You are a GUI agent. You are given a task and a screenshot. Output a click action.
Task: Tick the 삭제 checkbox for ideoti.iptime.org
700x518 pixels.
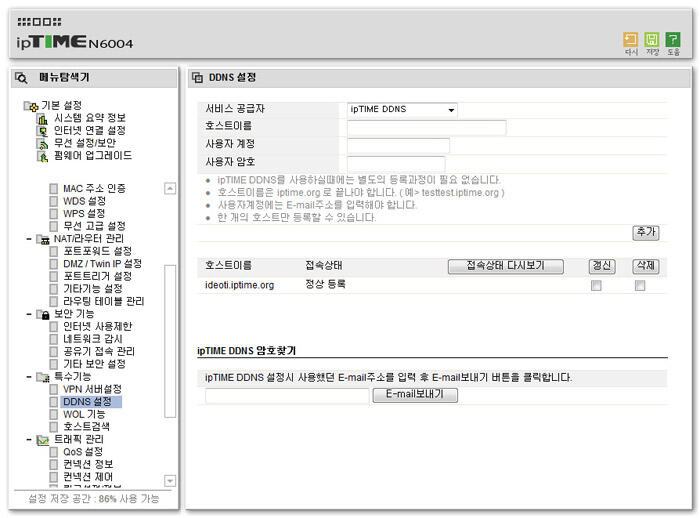[640, 286]
